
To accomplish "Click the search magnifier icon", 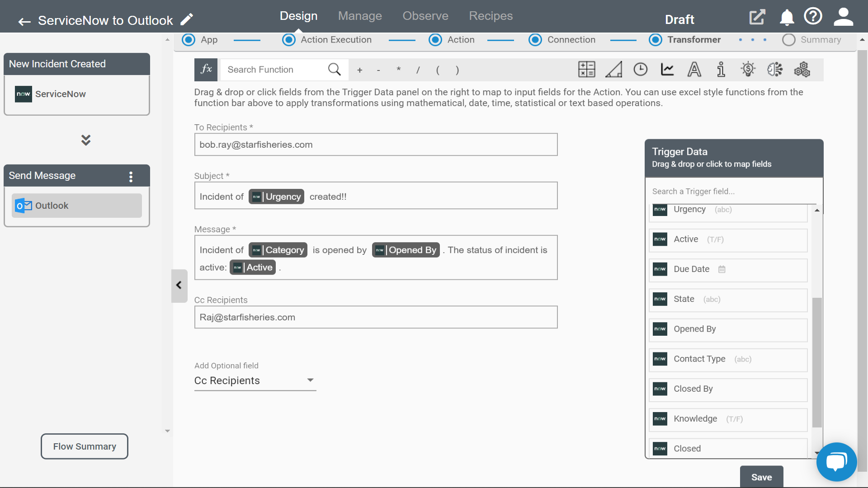I will 335,70.
